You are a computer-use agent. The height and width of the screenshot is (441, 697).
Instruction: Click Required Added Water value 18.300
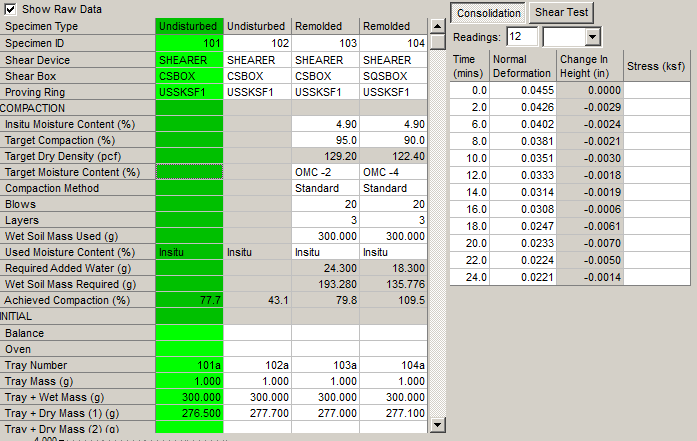tap(393, 268)
